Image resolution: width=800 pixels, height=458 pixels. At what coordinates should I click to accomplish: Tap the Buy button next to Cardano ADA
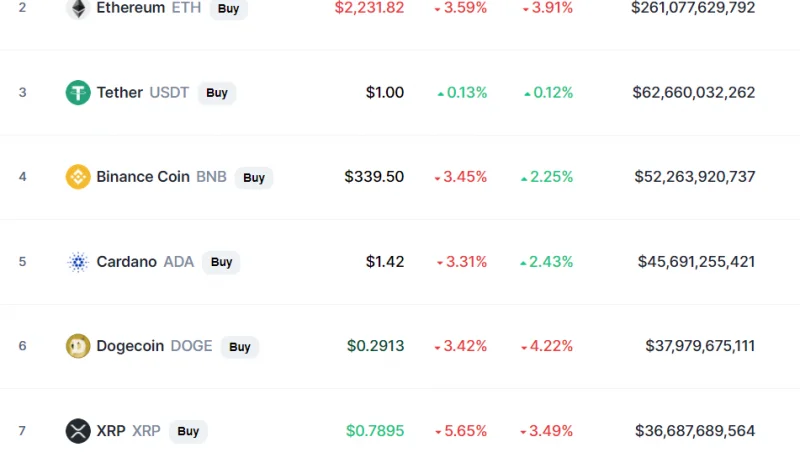pyautogui.click(x=221, y=262)
